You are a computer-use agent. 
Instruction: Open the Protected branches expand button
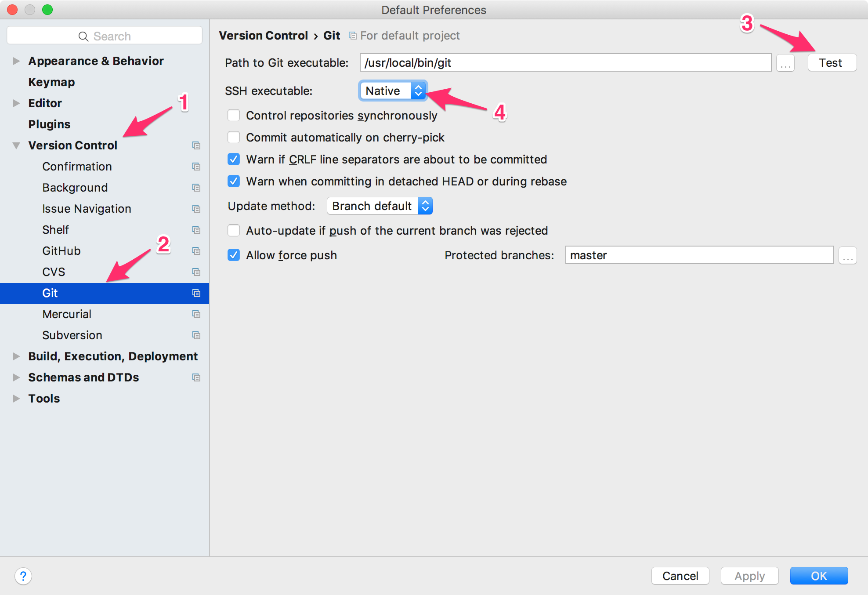[x=848, y=255]
